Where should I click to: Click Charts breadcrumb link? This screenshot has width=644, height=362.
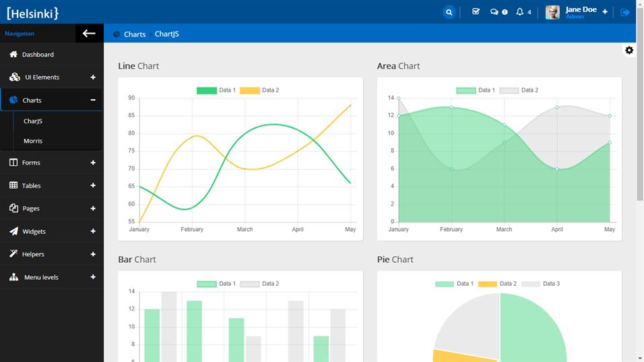(135, 34)
